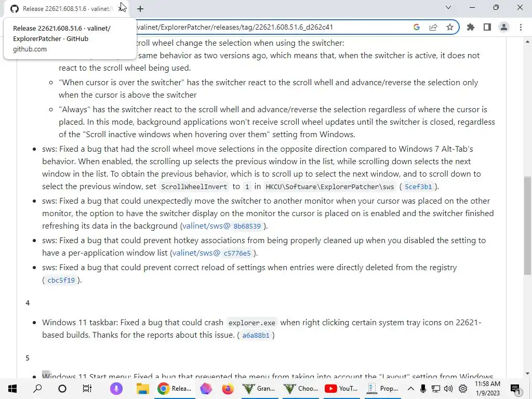Open the Extensions puzzle icon

(x=471, y=27)
